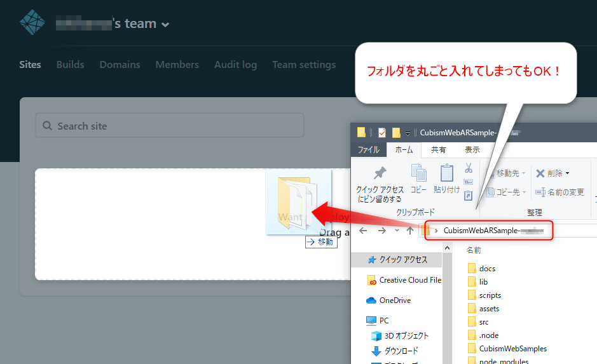Open the 表示 ribbon tab
597x364 pixels.
(x=472, y=150)
